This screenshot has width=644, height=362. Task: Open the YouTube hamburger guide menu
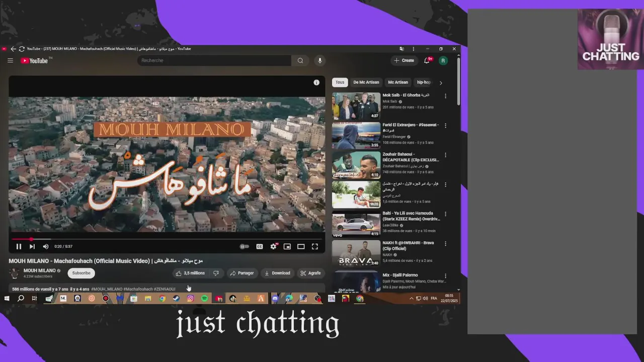click(x=10, y=60)
